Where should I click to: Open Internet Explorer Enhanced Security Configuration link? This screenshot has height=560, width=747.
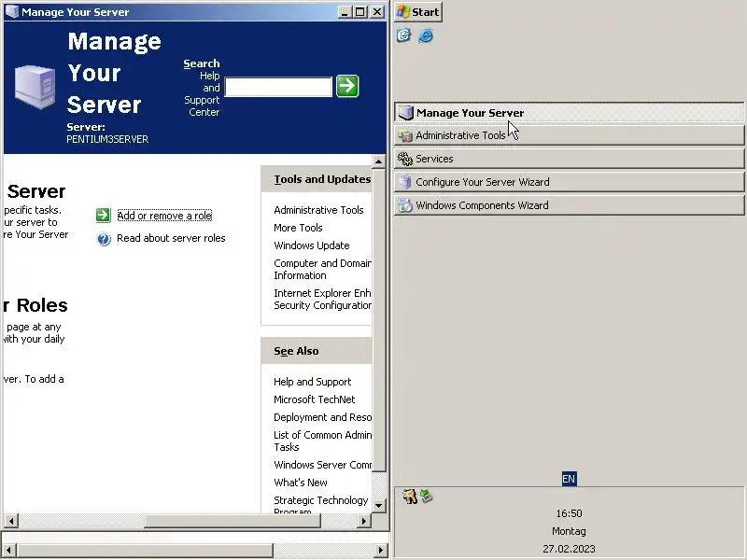[x=322, y=300]
